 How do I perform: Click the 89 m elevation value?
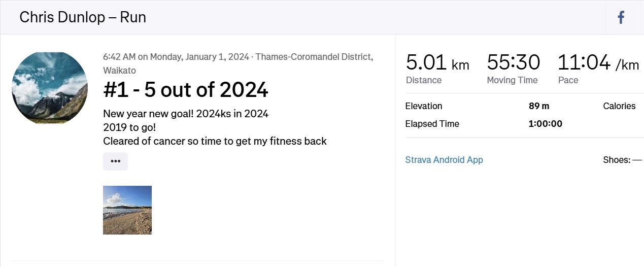[x=539, y=106]
